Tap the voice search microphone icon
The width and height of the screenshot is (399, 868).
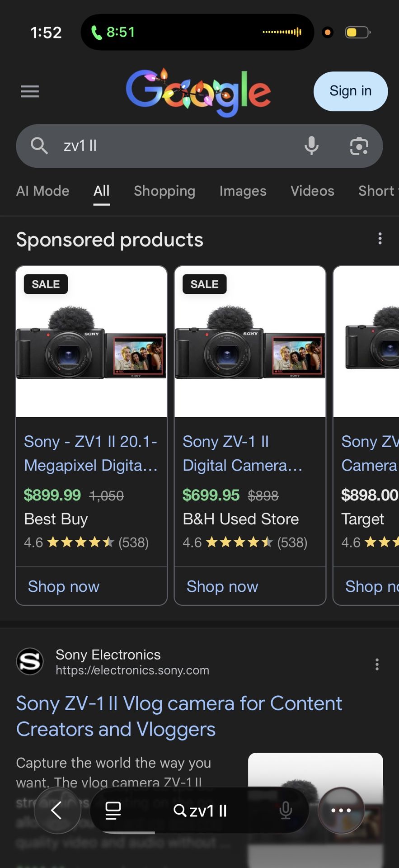tap(311, 146)
